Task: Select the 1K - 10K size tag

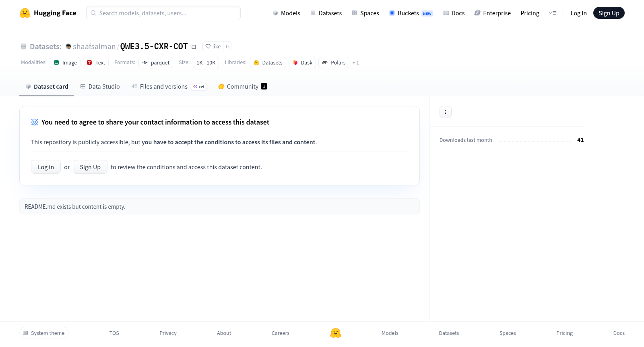Action: point(206,62)
